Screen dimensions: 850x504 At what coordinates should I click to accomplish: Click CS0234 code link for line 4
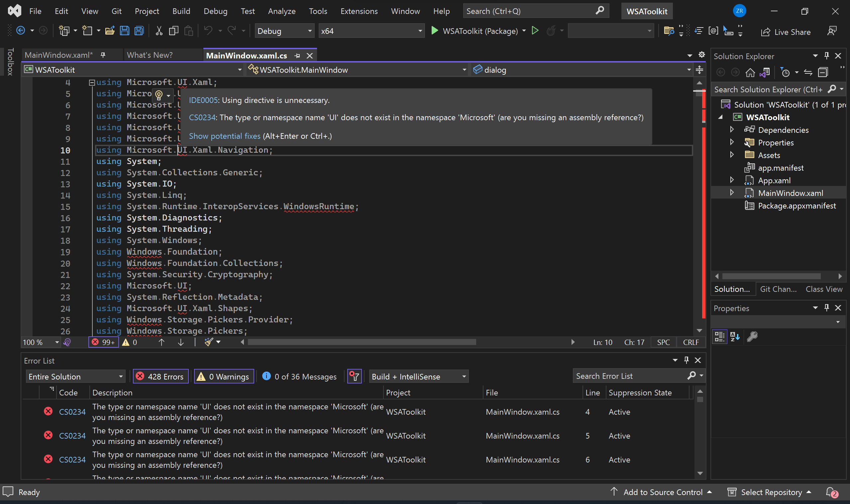[72, 412]
